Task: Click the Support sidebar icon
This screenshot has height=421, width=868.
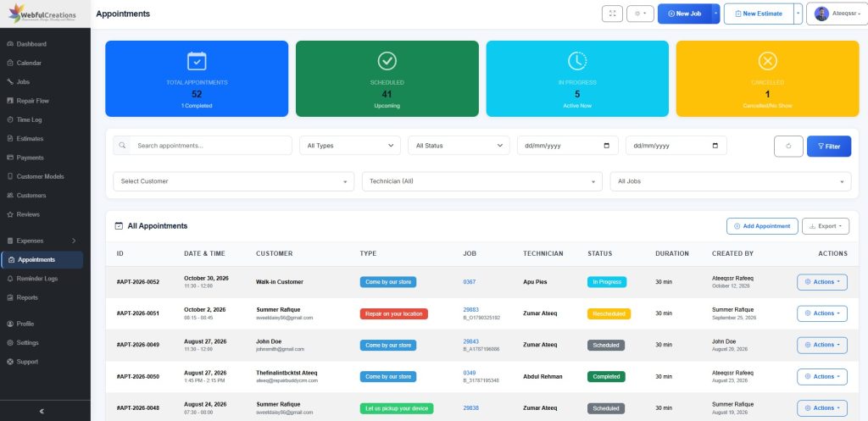Action: tap(10, 362)
